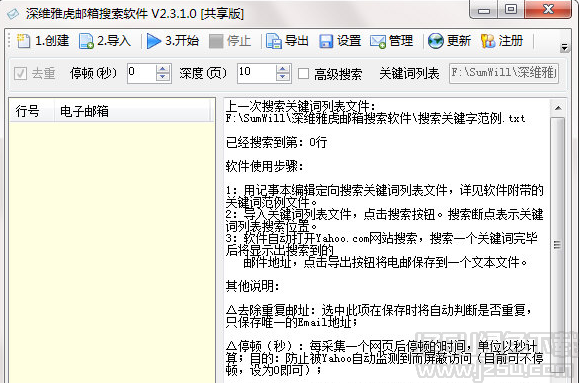
Task: Decrease the 深度(页) depth value
Action: tap(283, 78)
